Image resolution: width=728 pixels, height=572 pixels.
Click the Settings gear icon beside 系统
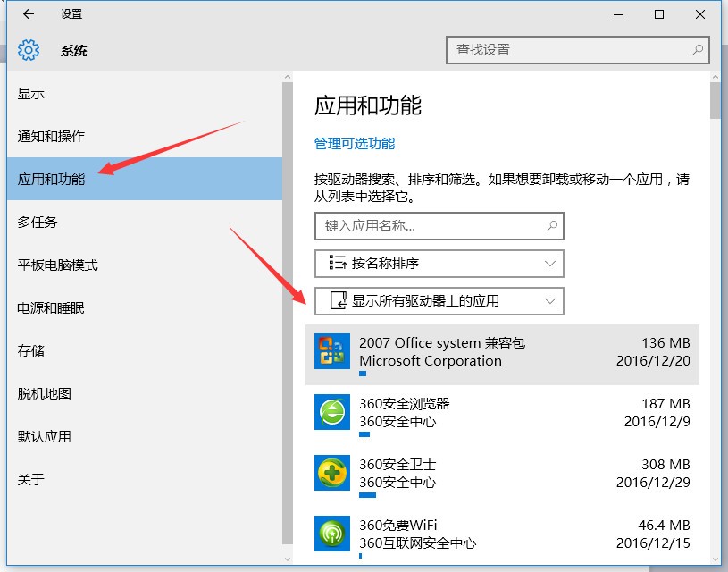click(x=29, y=50)
